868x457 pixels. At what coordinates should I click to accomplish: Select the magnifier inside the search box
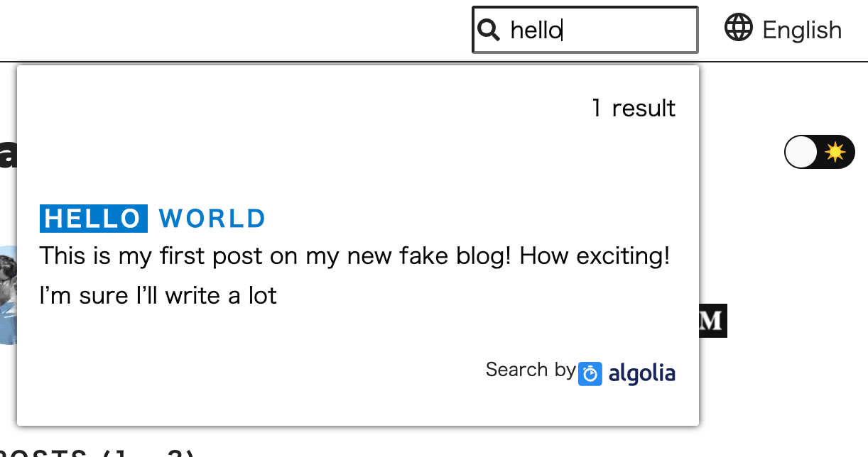pos(488,30)
